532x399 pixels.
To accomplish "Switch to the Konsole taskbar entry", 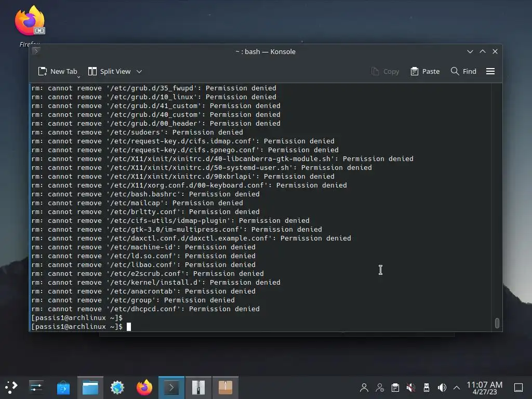I will tap(171, 388).
